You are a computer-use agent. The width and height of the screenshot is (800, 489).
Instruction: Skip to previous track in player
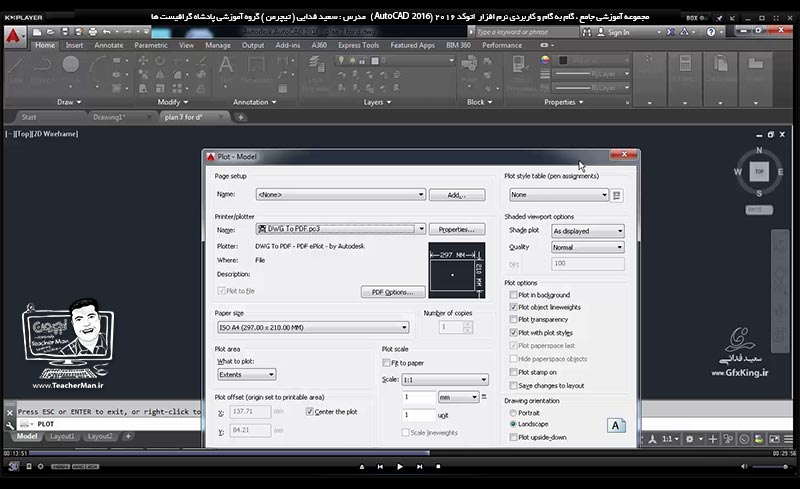click(380, 467)
